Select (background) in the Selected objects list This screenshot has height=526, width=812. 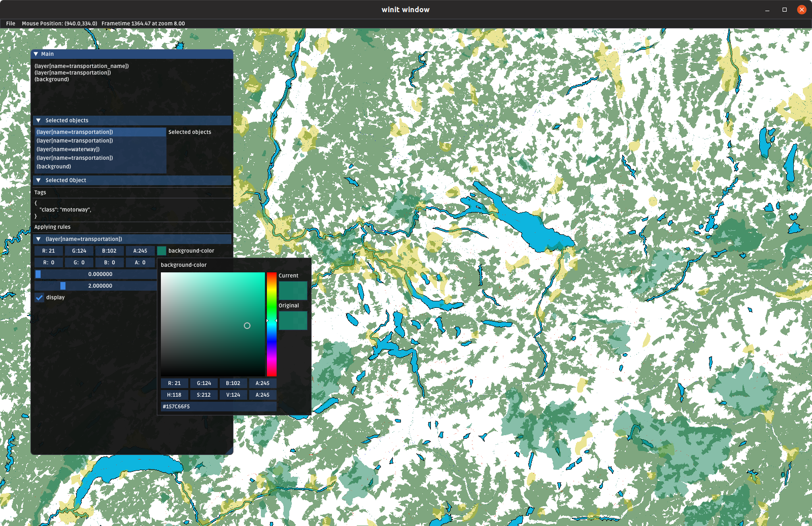[x=100, y=166]
